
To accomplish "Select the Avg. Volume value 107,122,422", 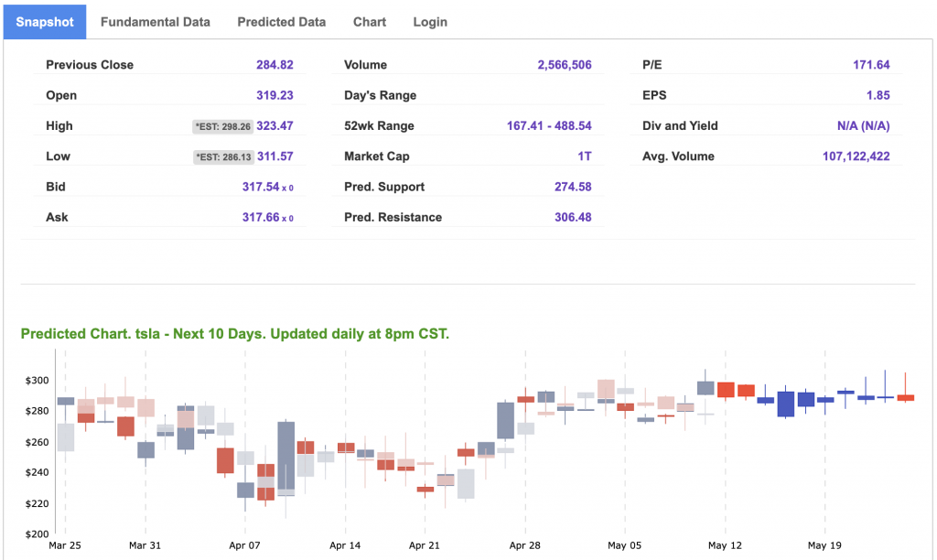I will 856,156.
